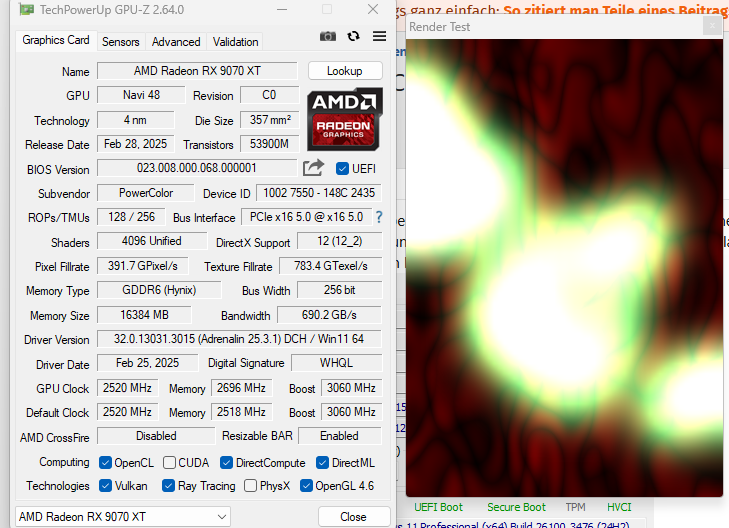Toggle the CUDA checkbox
Screen dimensions: 729x528
169,462
